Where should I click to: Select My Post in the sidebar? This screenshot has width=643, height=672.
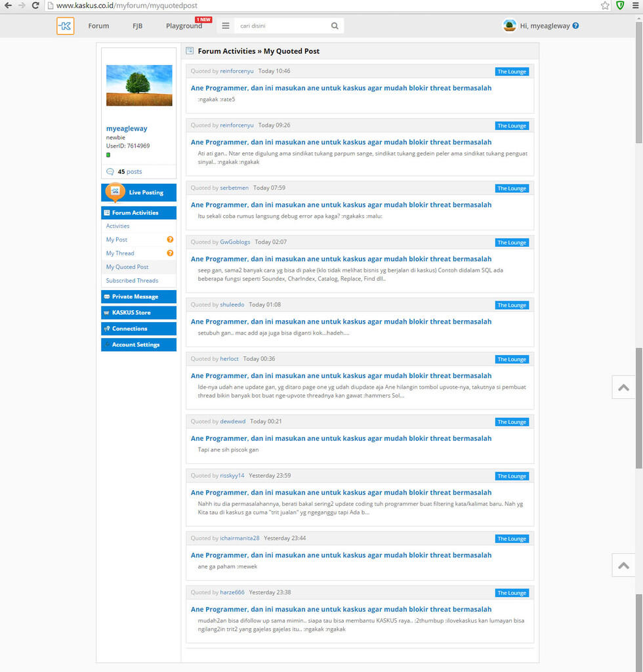[x=117, y=240]
